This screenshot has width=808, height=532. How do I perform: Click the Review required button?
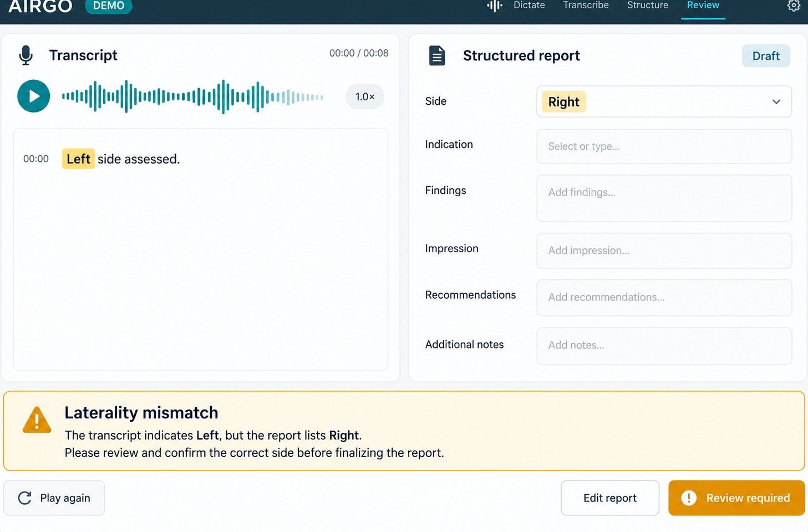[x=736, y=498]
